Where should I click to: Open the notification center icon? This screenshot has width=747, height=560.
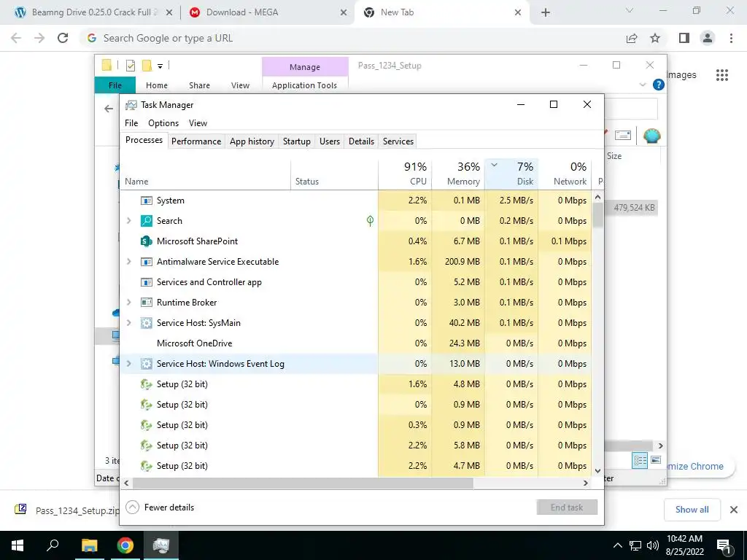724,545
